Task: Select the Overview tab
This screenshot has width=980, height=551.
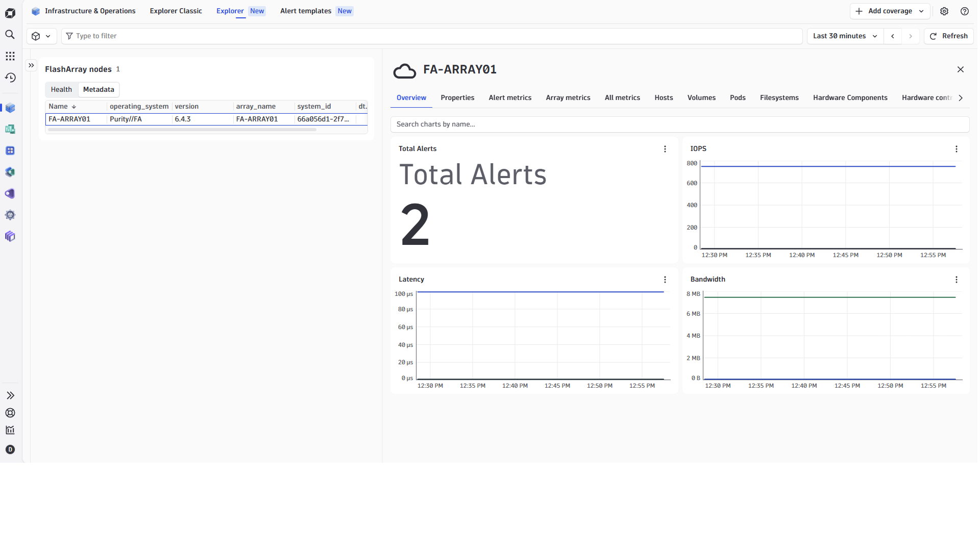Action: [411, 98]
